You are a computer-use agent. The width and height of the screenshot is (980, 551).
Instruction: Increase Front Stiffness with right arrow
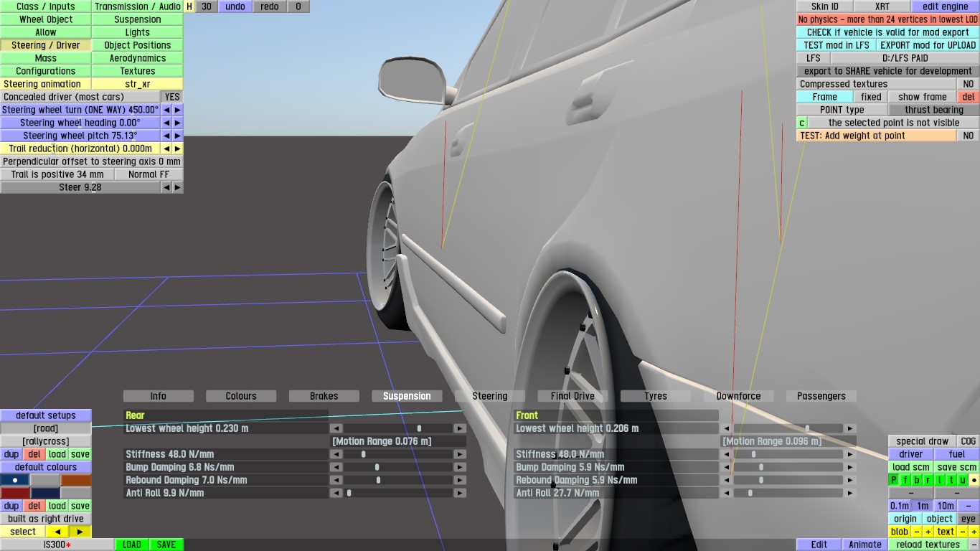(850, 454)
